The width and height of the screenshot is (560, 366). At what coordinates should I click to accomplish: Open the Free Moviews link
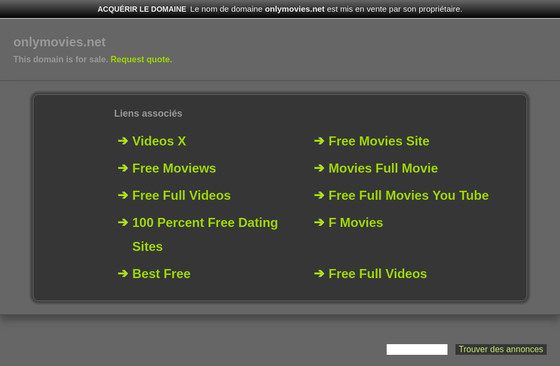[174, 168]
